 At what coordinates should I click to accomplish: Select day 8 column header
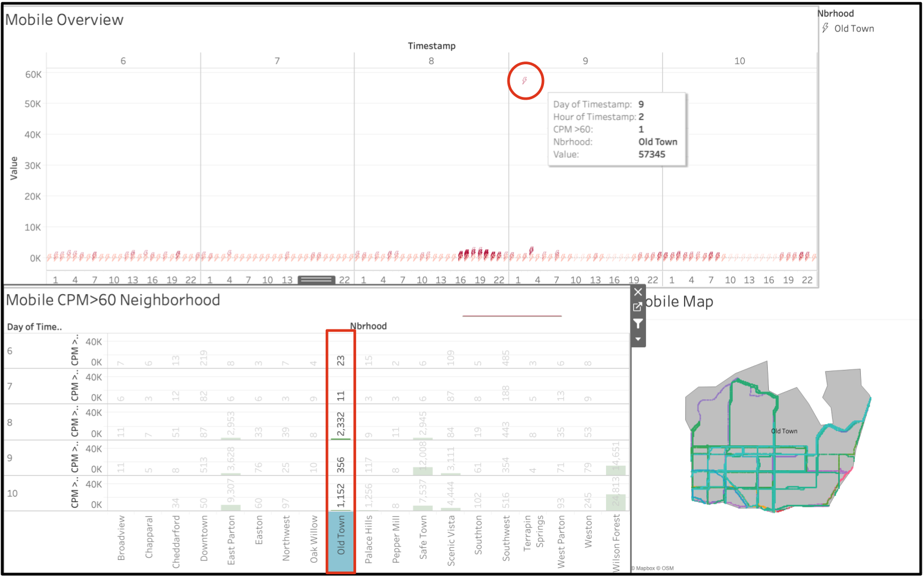point(431,61)
